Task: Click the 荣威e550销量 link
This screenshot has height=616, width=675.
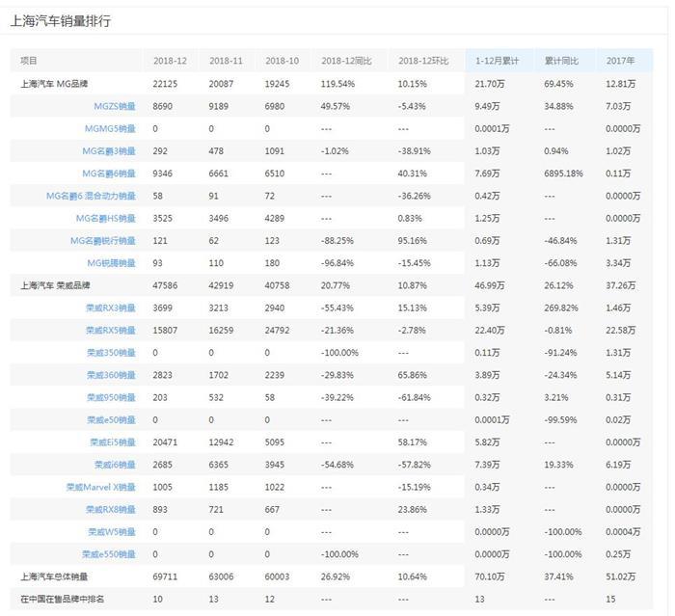Action: pyautogui.click(x=108, y=554)
